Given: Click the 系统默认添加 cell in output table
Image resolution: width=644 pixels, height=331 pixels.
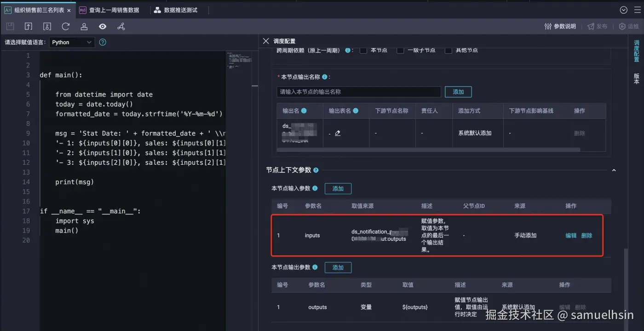Looking at the screenshot, I should pyautogui.click(x=475, y=133).
